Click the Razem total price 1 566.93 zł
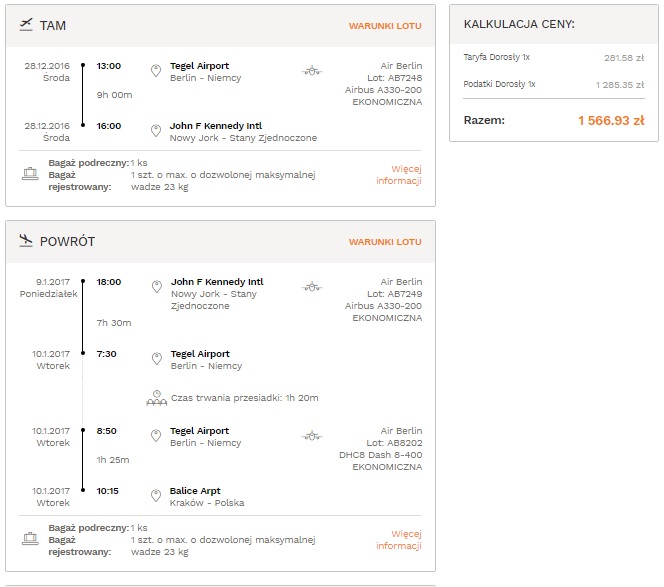664x587 pixels. pyautogui.click(x=611, y=121)
